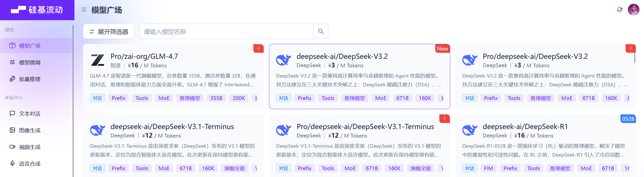Click the Zhipu Z logo on GLM-4.7 card

click(x=98, y=60)
